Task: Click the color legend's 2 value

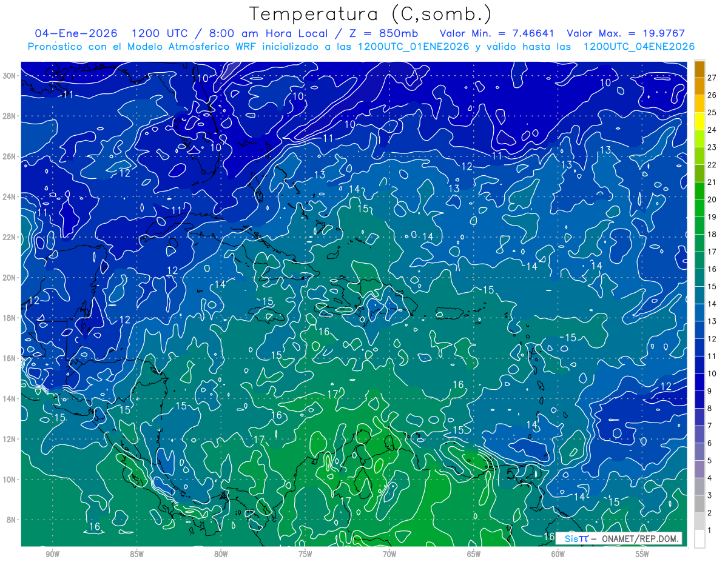Action: 709,513
